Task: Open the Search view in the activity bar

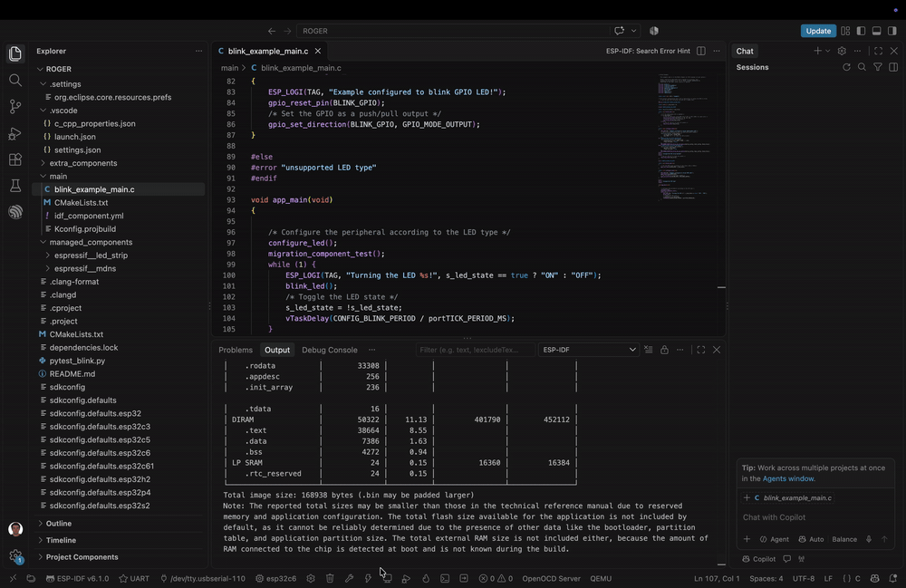Action: pyautogui.click(x=15, y=81)
